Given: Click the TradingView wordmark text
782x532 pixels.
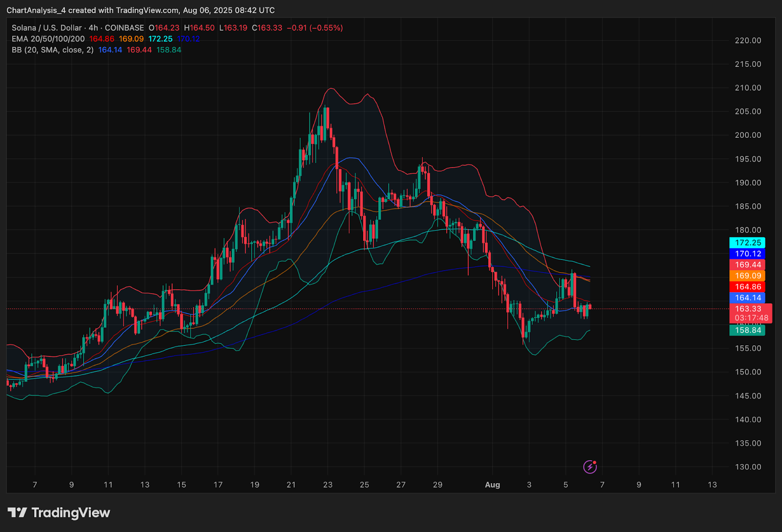Looking at the screenshot, I should [x=71, y=512].
